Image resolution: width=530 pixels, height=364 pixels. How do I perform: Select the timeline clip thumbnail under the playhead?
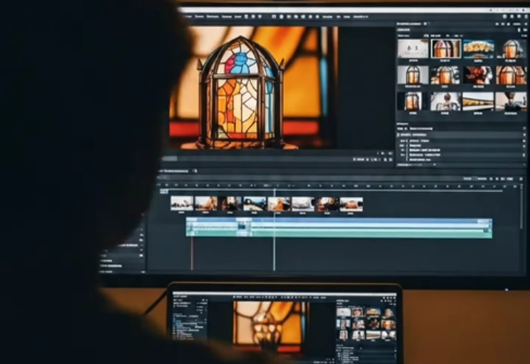point(279,204)
